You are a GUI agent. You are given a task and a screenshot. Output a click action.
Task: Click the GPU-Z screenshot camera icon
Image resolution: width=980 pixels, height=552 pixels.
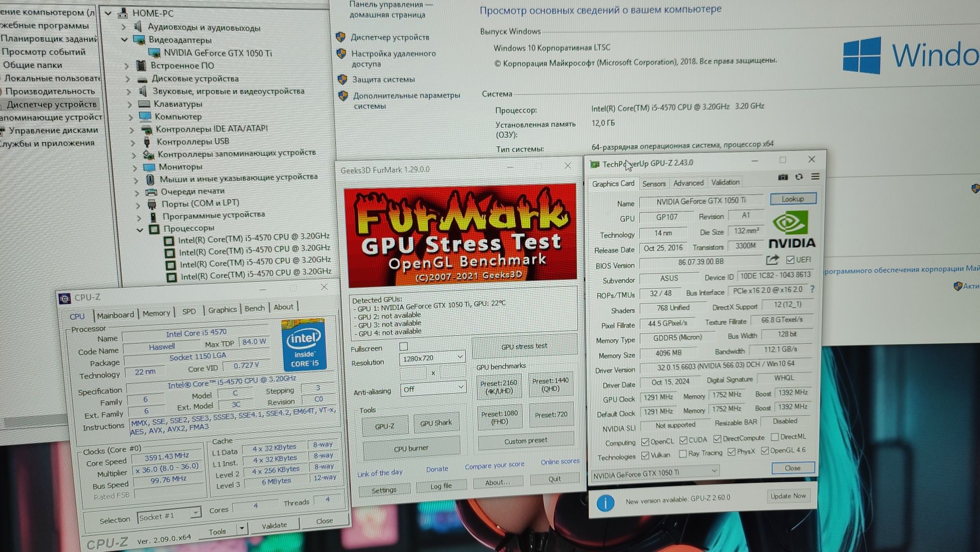pyautogui.click(x=783, y=177)
